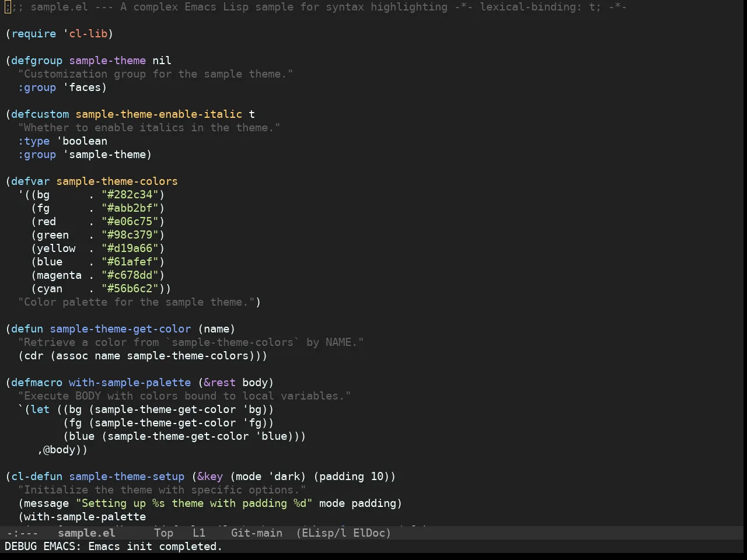Image resolution: width=747 pixels, height=560 pixels.
Task: Click the message function call
Action: coord(47,503)
